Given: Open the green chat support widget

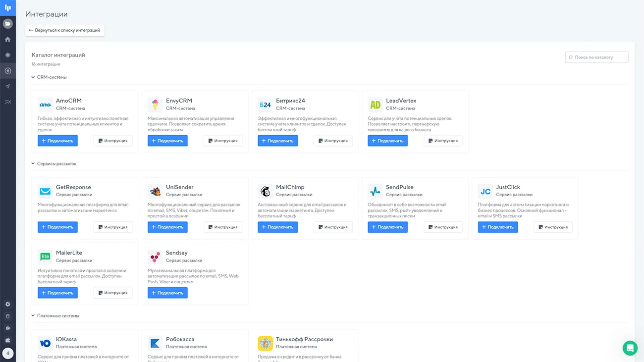Looking at the screenshot, I should 630,348.
